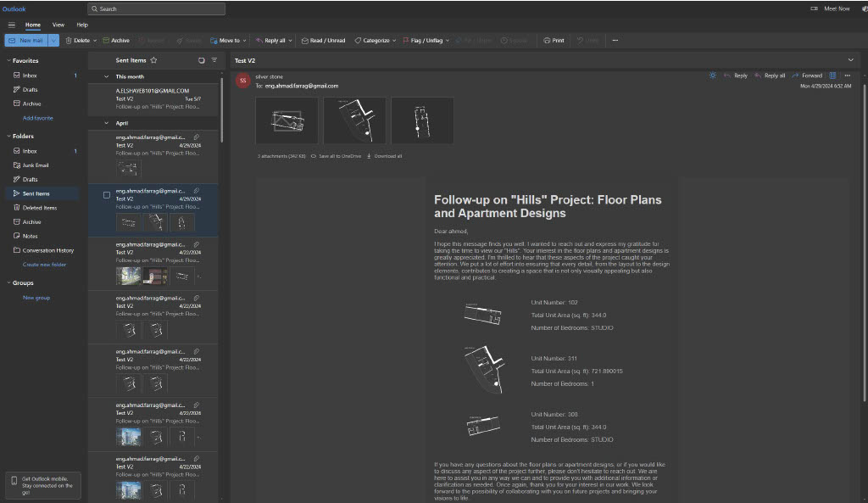This screenshot has height=503, width=868.
Task: Switch to the View tab
Action: [x=58, y=25]
